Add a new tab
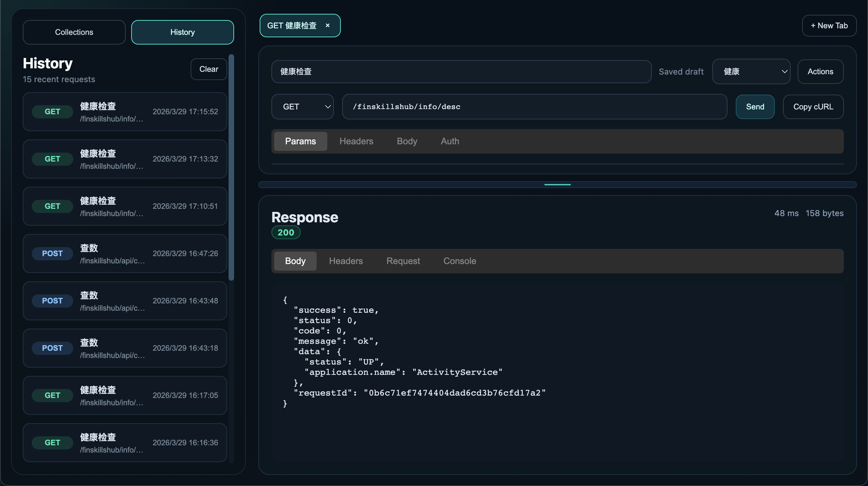 [829, 26]
